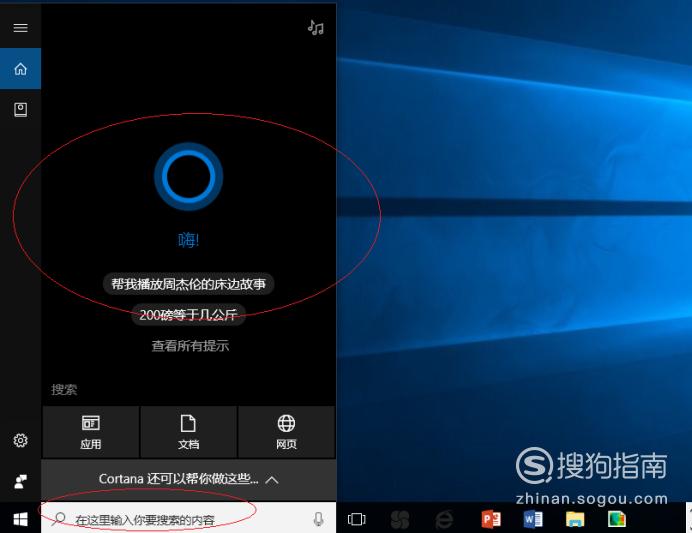Select suggestion 200磅等于几公斤

click(x=188, y=315)
